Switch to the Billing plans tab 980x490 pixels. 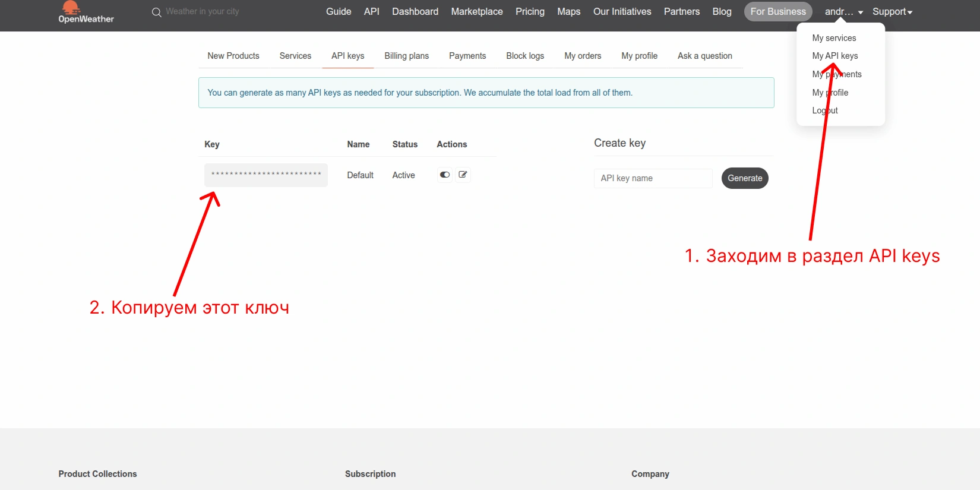(x=406, y=56)
